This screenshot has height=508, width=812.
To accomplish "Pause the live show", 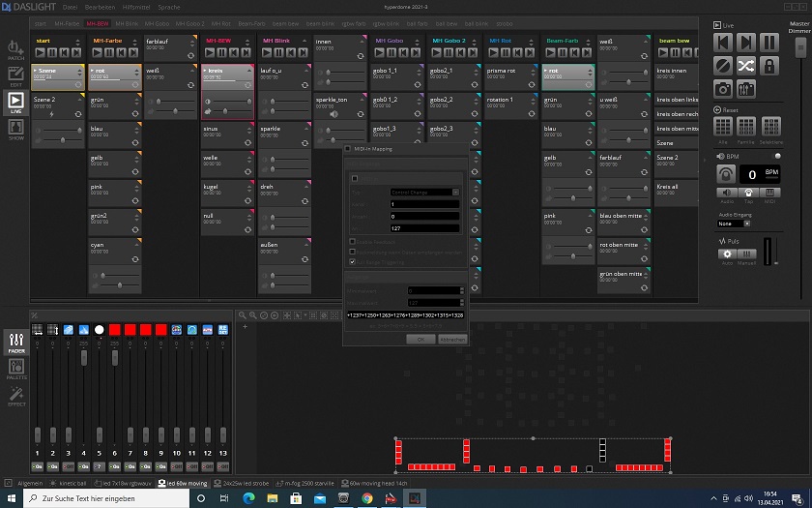I will 769,42.
